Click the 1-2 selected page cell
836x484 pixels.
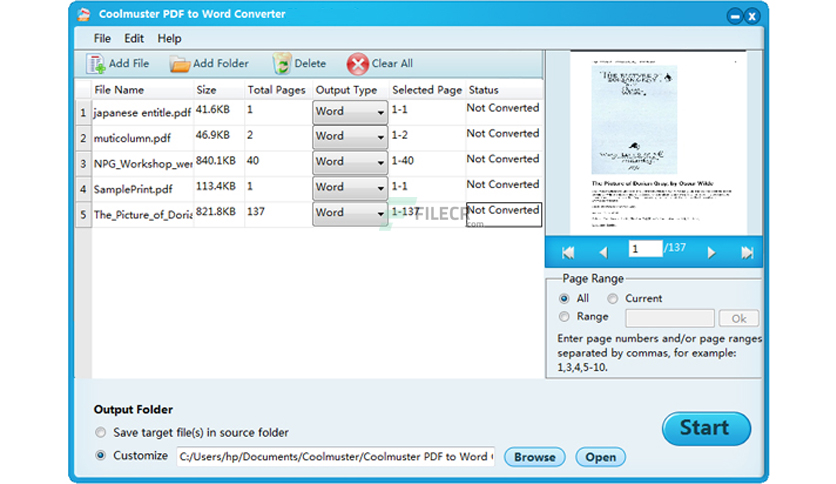point(400,135)
